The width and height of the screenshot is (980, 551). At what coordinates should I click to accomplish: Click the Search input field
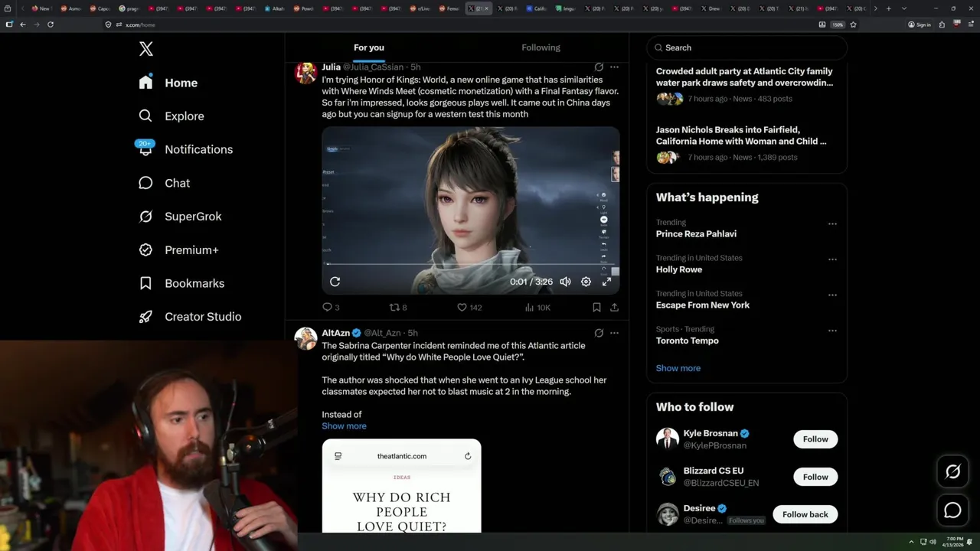[x=746, y=47]
